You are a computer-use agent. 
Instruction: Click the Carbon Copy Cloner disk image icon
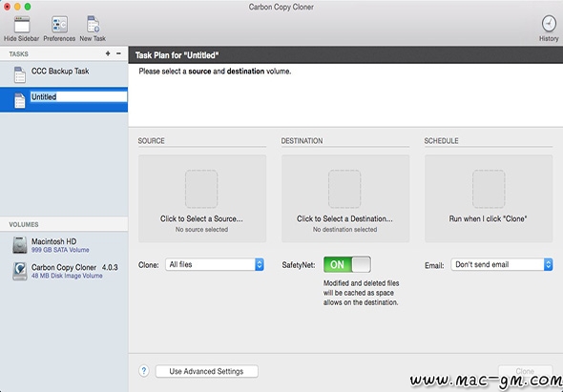pos(19,271)
